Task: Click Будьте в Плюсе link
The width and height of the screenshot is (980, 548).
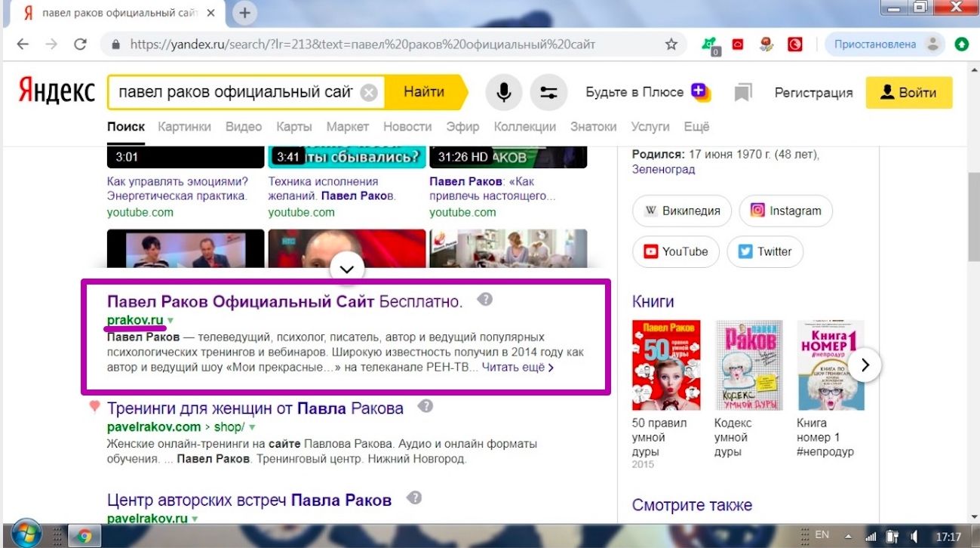Action: pyautogui.click(x=634, y=92)
